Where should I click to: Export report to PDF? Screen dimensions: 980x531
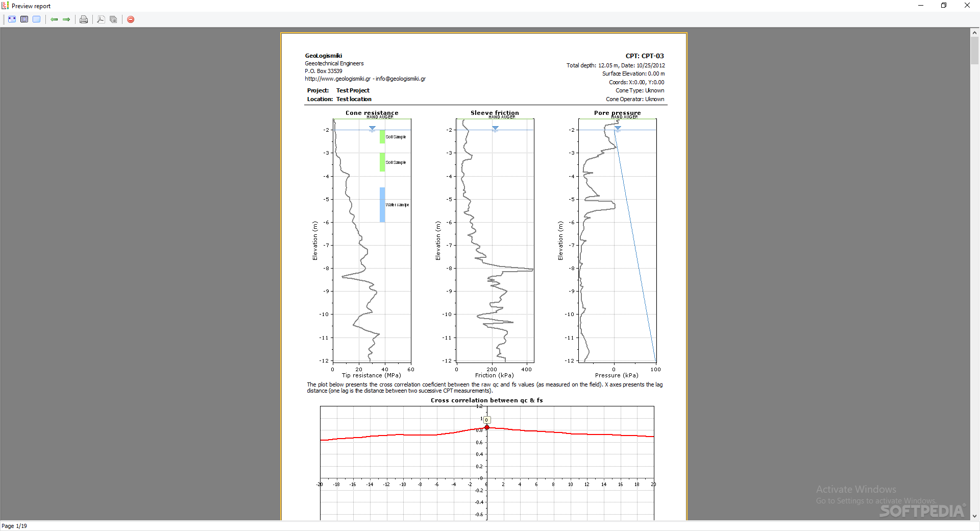pos(101,19)
